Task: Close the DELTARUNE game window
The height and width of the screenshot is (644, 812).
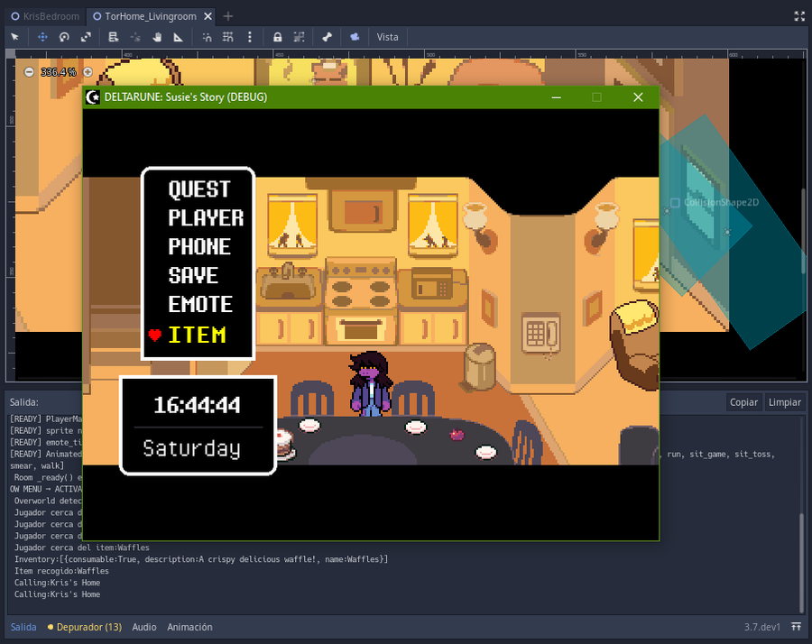Action: (x=638, y=97)
